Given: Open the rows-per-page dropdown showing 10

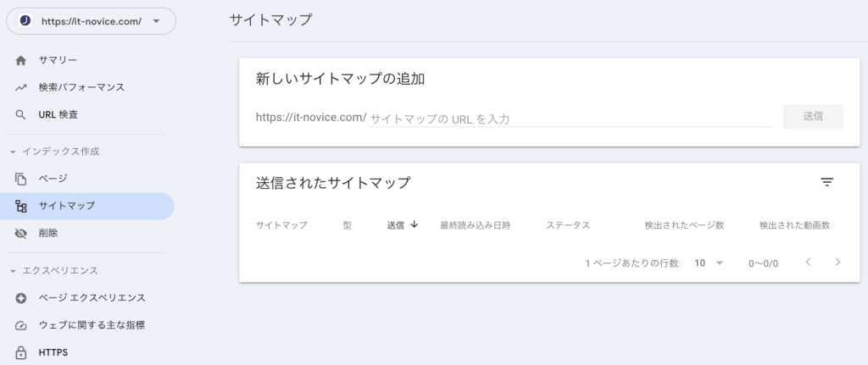Looking at the screenshot, I should [709, 263].
